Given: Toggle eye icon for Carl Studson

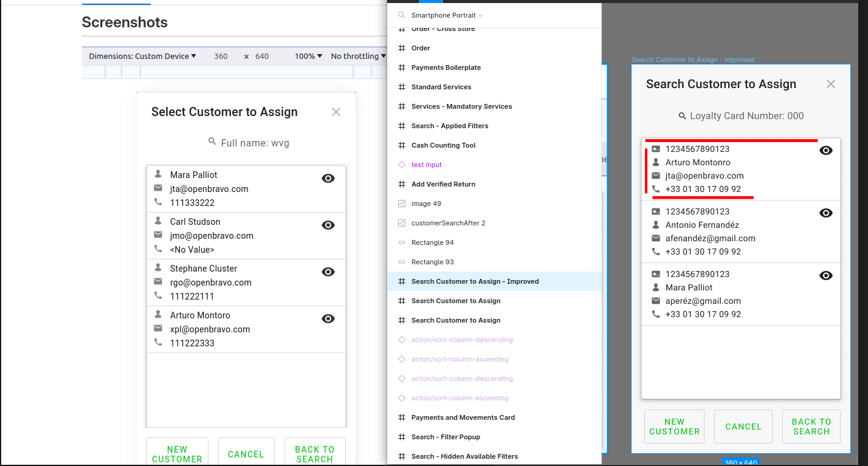Looking at the screenshot, I should pyautogui.click(x=328, y=225).
